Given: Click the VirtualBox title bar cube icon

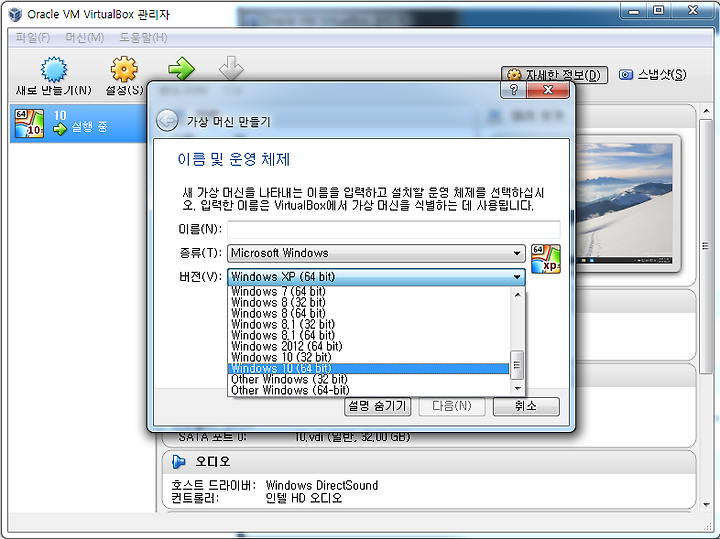Looking at the screenshot, I should 15,14.
